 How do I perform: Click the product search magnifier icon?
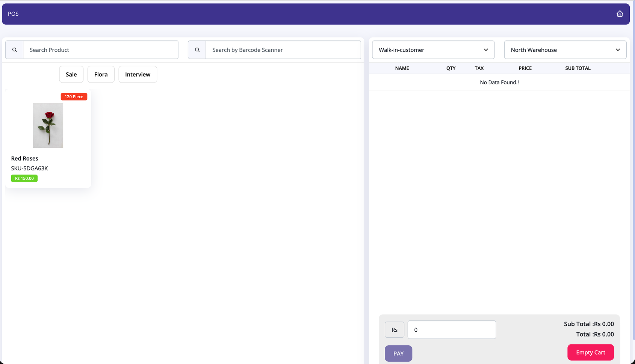click(x=15, y=50)
